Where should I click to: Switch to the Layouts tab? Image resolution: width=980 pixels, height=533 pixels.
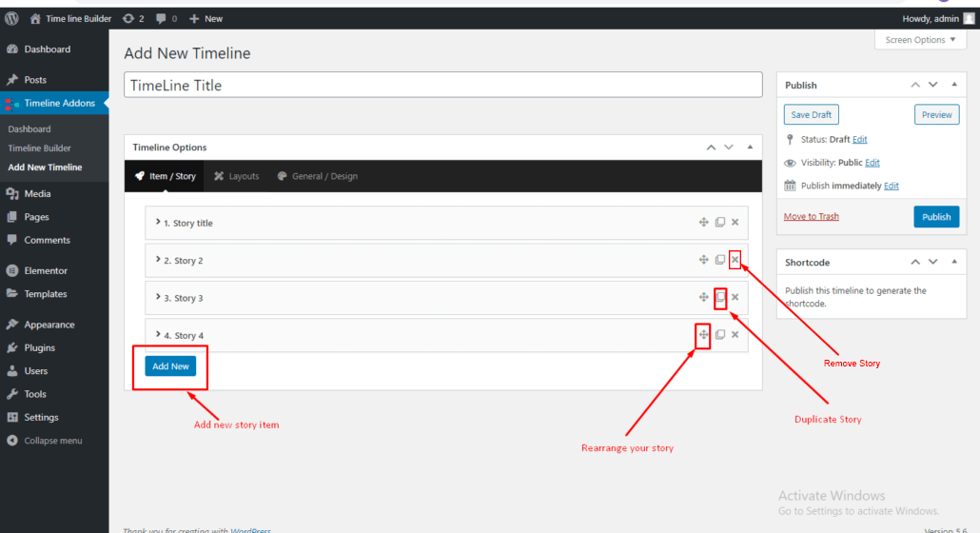pyautogui.click(x=236, y=176)
